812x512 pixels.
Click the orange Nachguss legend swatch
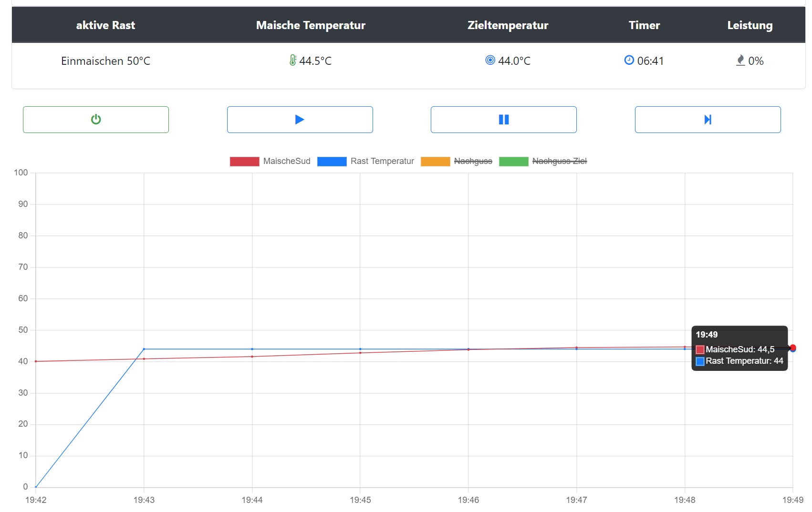point(435,162)
